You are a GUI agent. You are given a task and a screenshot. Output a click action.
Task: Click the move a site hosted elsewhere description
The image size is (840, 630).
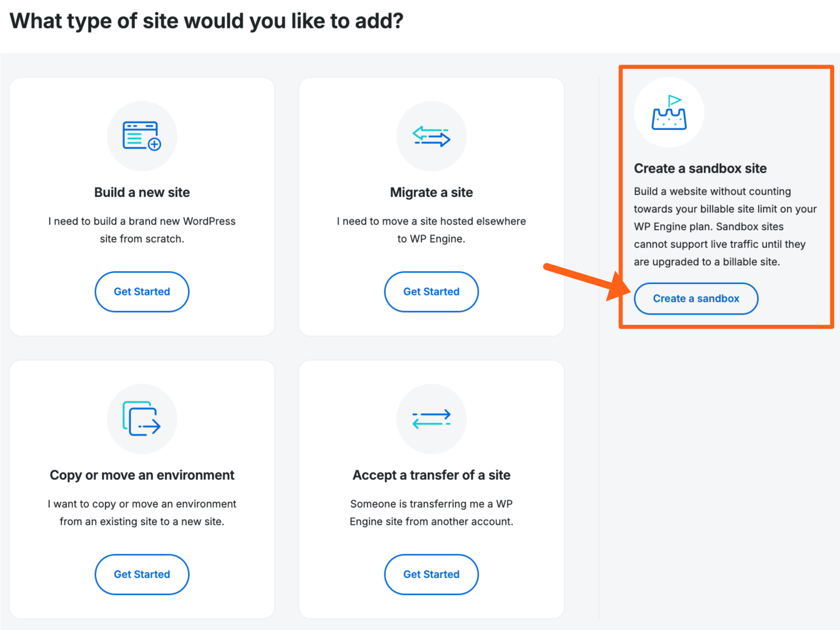(x=431, y=230)
